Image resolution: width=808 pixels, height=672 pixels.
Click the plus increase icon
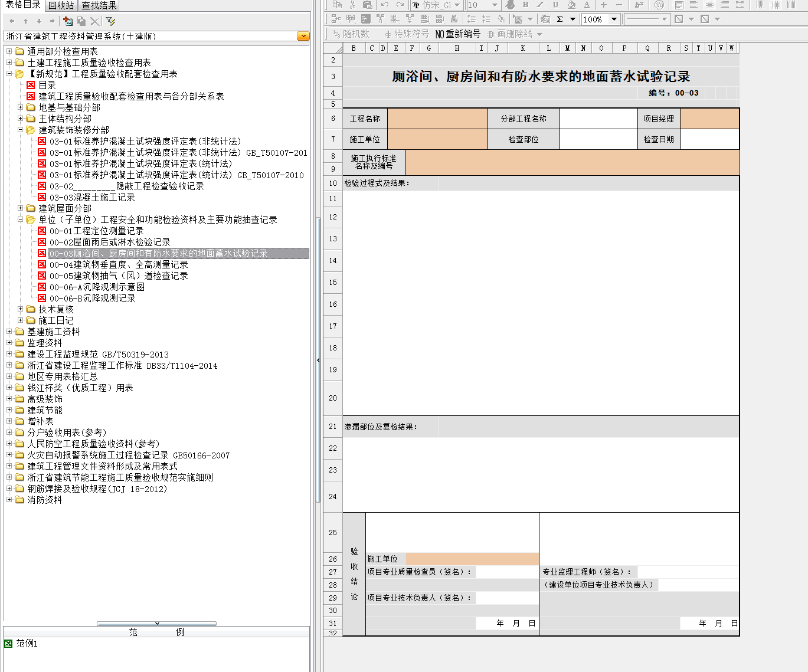604,4
